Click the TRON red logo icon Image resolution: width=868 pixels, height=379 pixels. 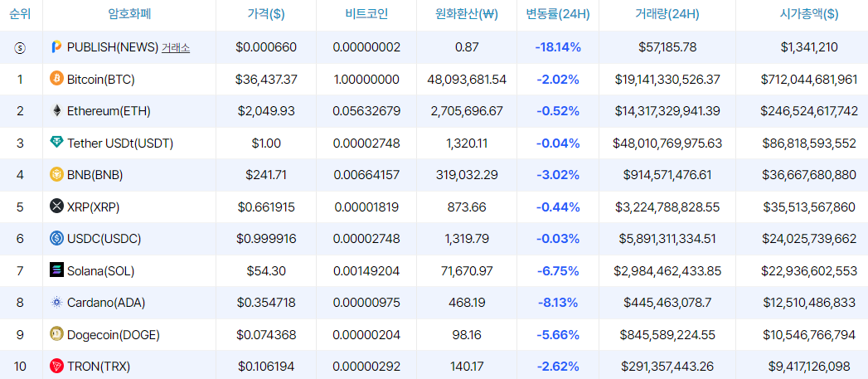tap(56, 366)
